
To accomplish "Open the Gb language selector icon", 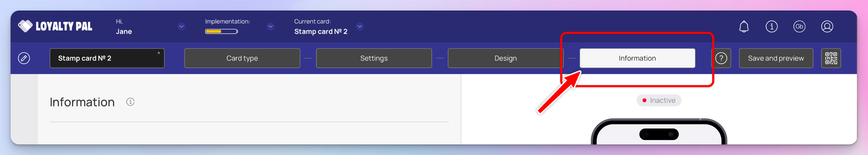I will (799, 26).
